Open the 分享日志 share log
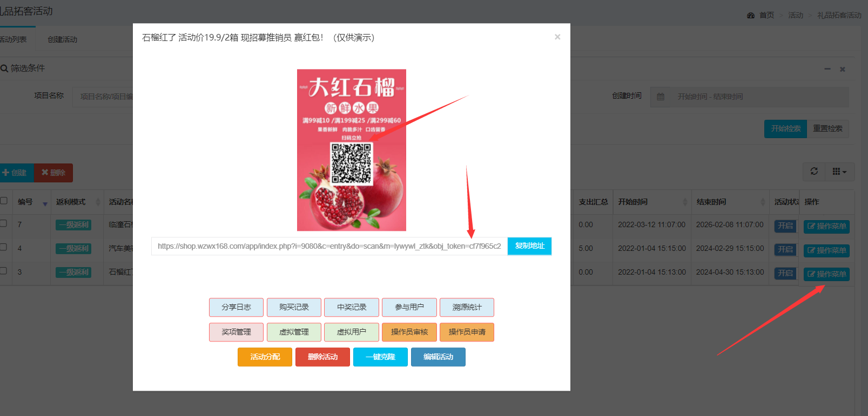The width and height of the screenshot is (868, 416). pyautogui.click(x=236, y=307)
